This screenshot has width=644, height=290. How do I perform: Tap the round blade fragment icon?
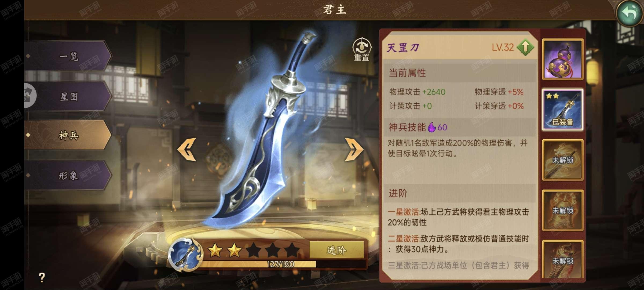[x=184, y=254]
